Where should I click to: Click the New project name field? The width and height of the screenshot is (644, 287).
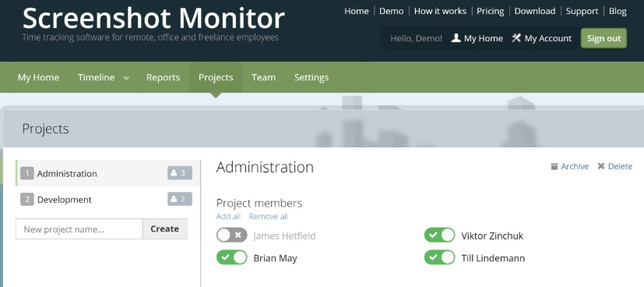(x=79, y=229)
